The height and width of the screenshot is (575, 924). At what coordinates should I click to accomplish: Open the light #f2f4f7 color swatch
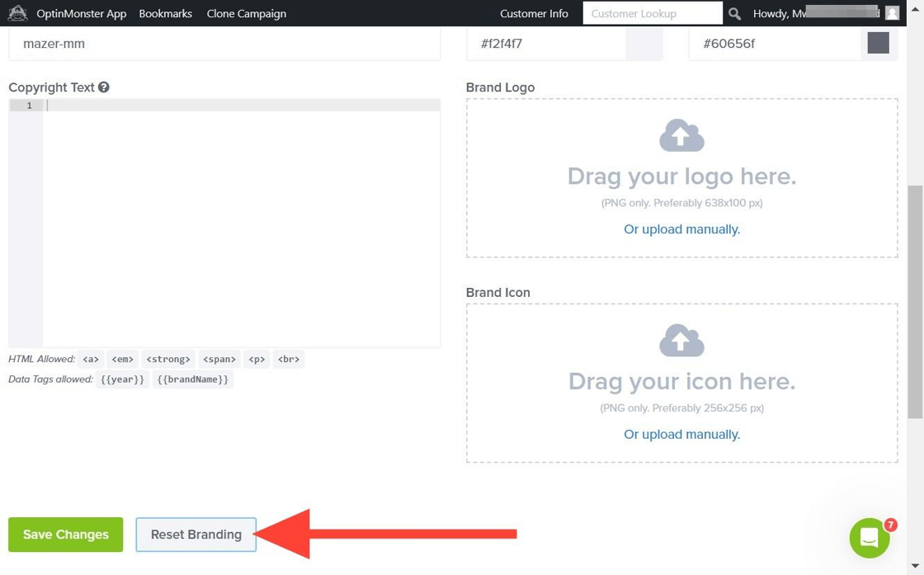pyautogui.click(x=643, y=44)
